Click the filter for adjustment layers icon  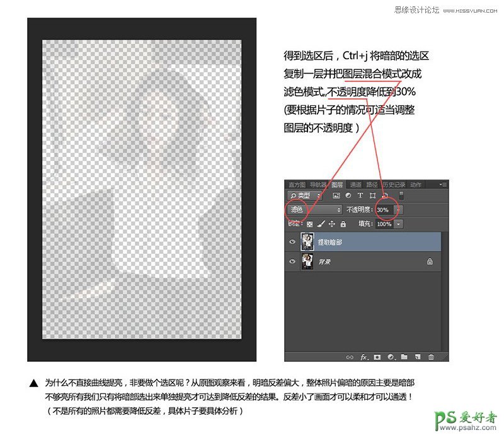click(348, 196)
